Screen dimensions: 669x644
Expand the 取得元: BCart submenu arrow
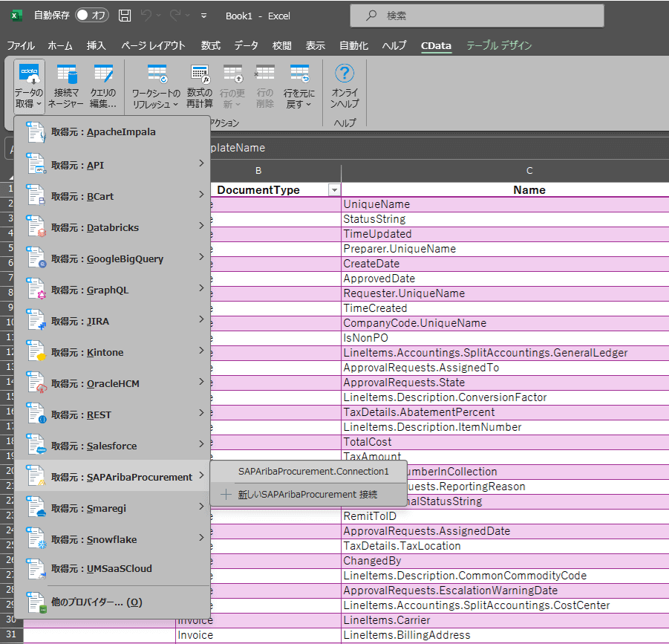click(201, 194)
